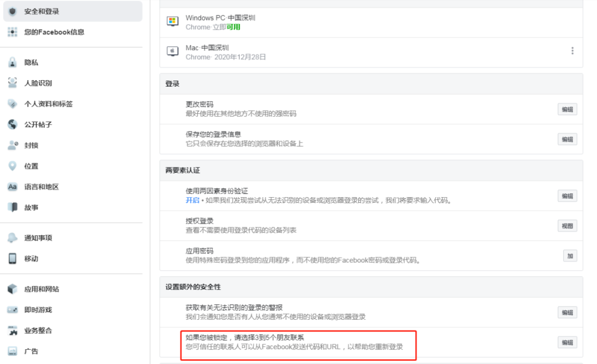The image size is (597, 364).
Task: Select the 安全和登录 shield icon
Action: 12,11
